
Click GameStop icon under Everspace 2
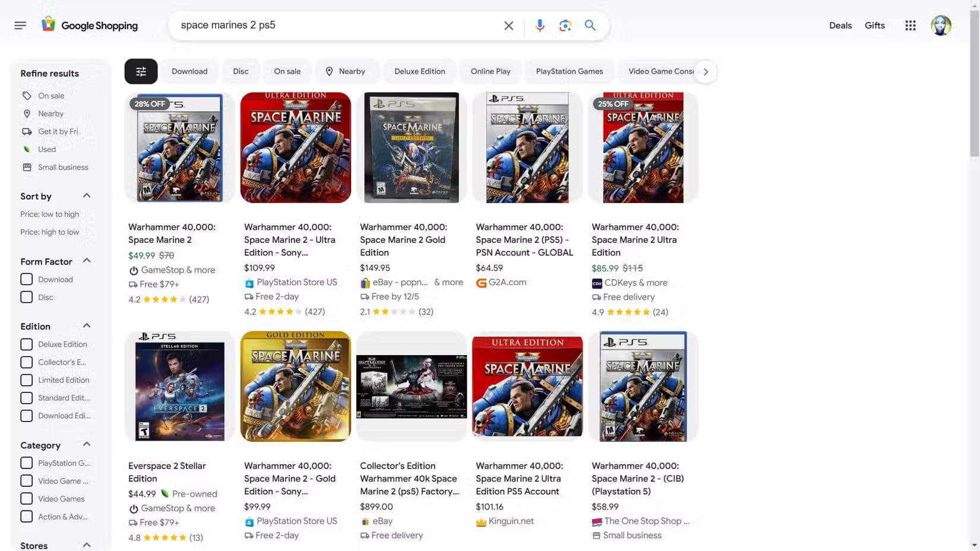134,509
